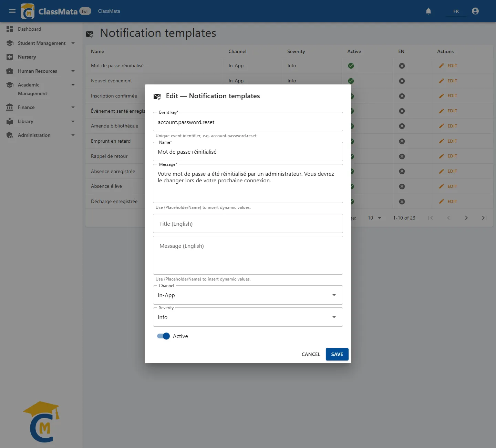Click the Name input field
Viewport: 496px width, 448px height.
tap(248, 152)
